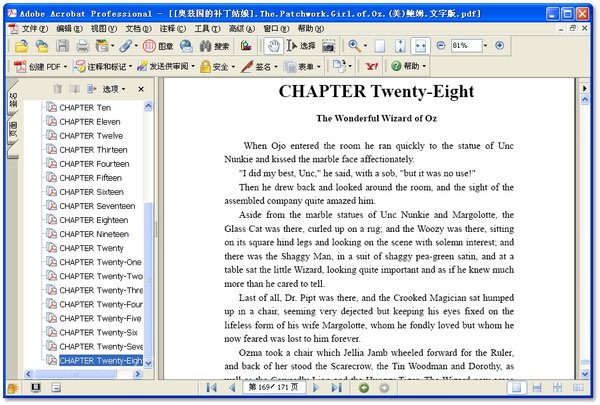Select Facing pages layout in status bar

pos(578,388)
